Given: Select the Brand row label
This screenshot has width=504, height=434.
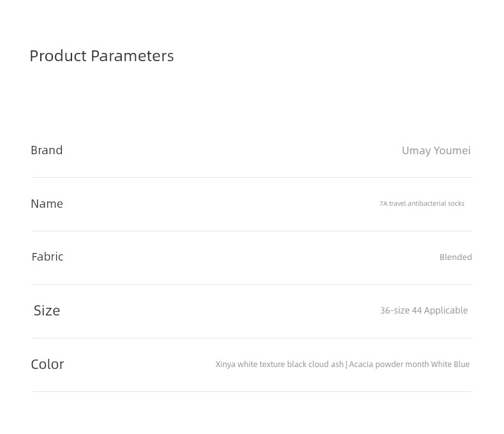Looking at the screenshot, I should pyautogui.click(x=47, y=150).
